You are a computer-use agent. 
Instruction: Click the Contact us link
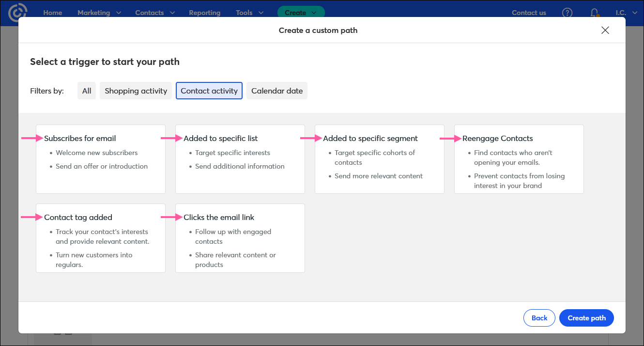529,13
